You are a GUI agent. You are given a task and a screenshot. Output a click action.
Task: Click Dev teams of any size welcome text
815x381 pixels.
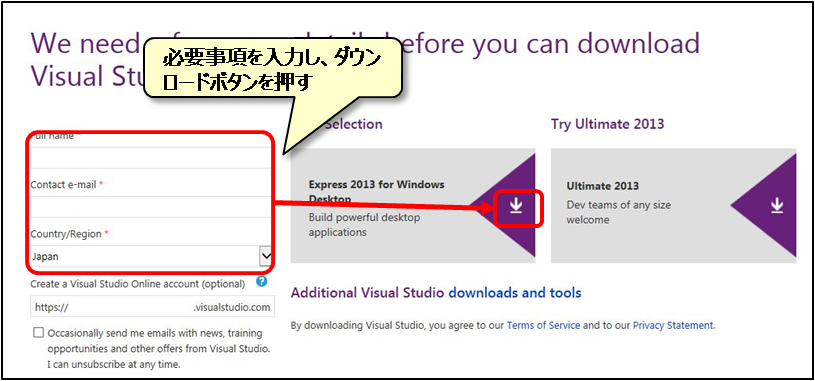tap(619, 212)
